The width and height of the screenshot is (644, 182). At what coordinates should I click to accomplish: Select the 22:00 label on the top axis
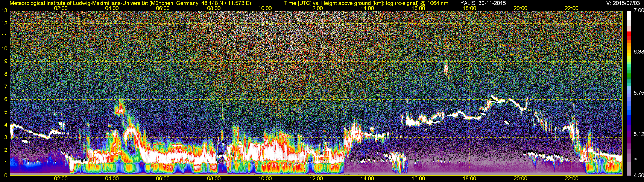pos(572,8)
